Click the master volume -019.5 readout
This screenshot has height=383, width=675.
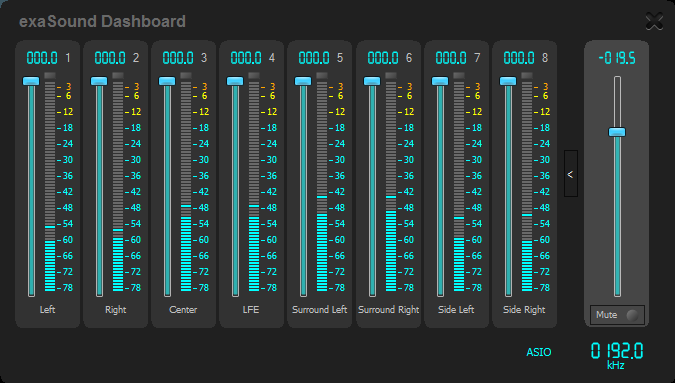617,58
